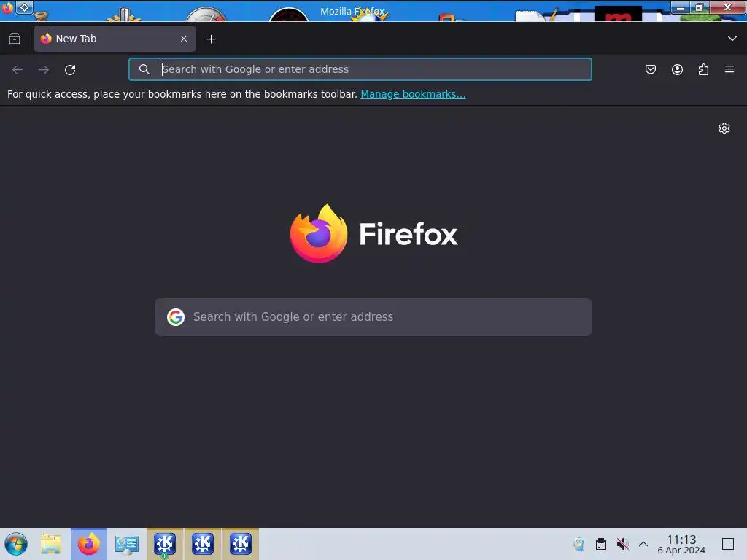Image resolution: width=747 pixels, height=560 pixels.
Task: Personalize new tab with gear icon
Action: (724, 128)
